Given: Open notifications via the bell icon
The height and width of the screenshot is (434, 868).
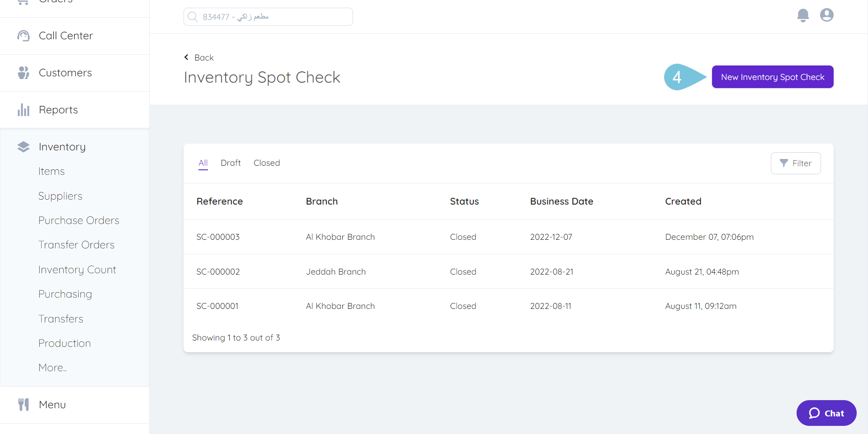Looking at the screenshot, I should click(x=803, y=15).
